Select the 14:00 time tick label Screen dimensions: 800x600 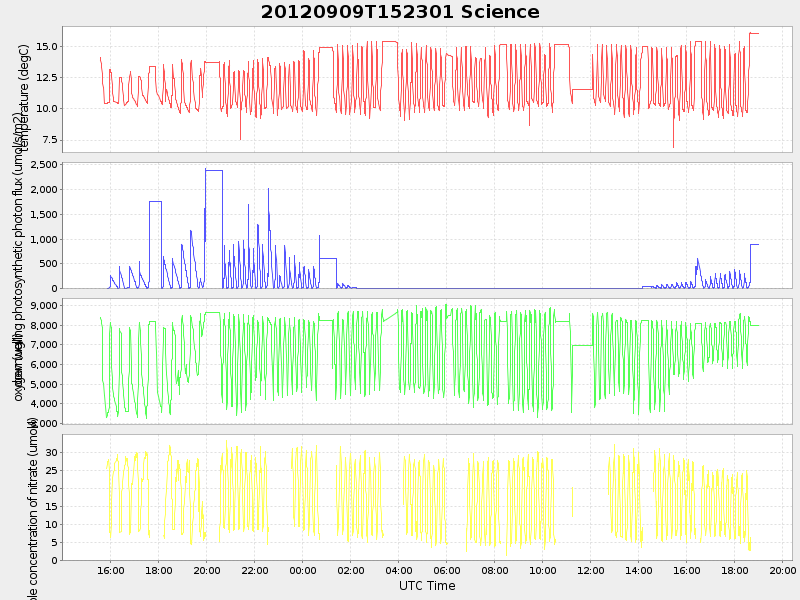639,571
